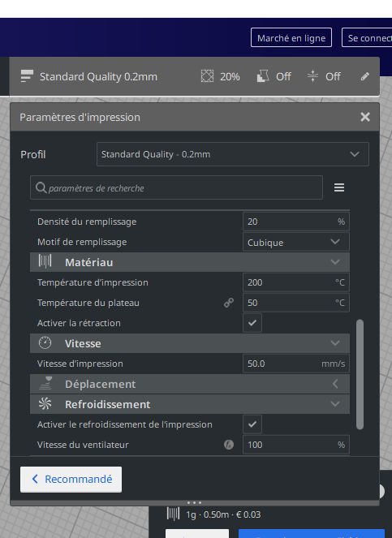Click the function icon next to Vitesse du ventilateur
The image size is (392, 538).
229,445
